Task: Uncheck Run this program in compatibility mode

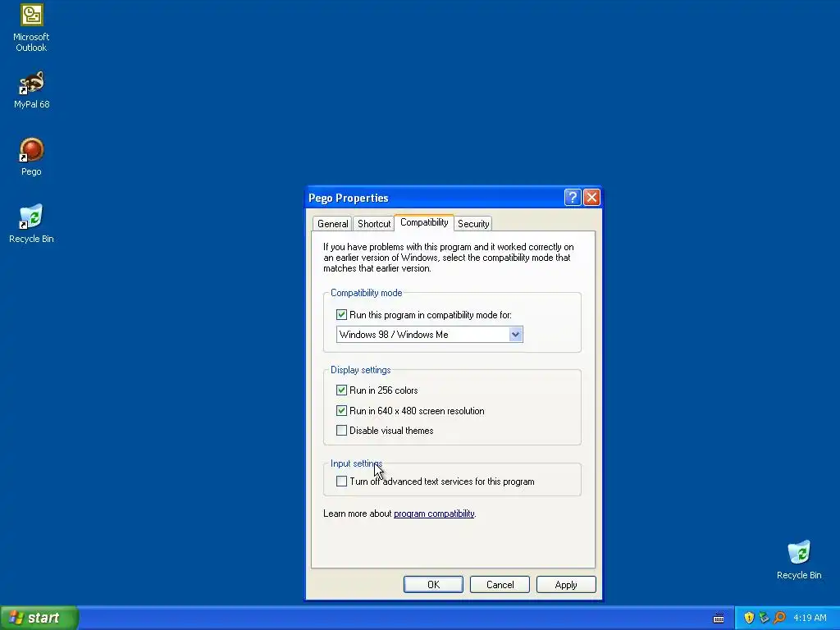Action: click(341, 314)
